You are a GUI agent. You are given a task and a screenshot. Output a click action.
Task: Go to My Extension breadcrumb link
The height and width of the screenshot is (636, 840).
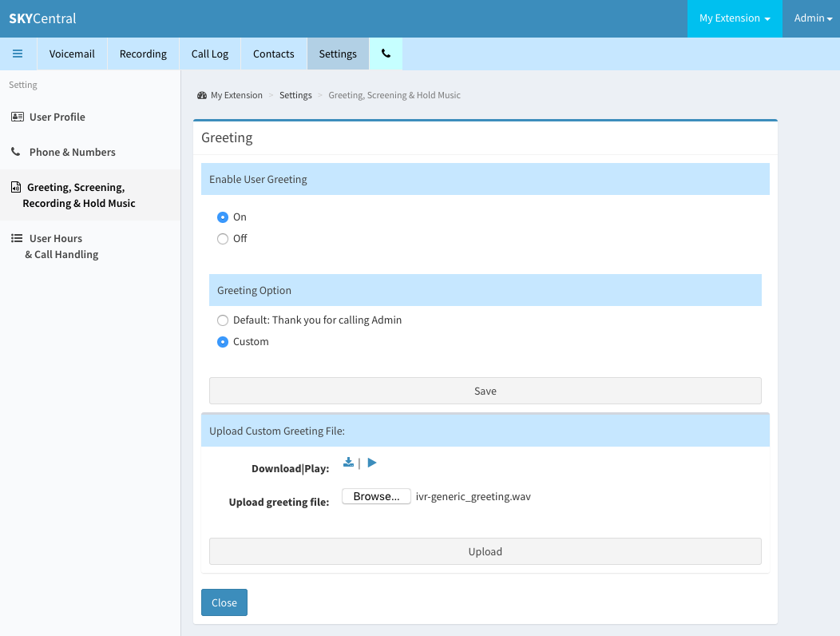tap(236, 95)
